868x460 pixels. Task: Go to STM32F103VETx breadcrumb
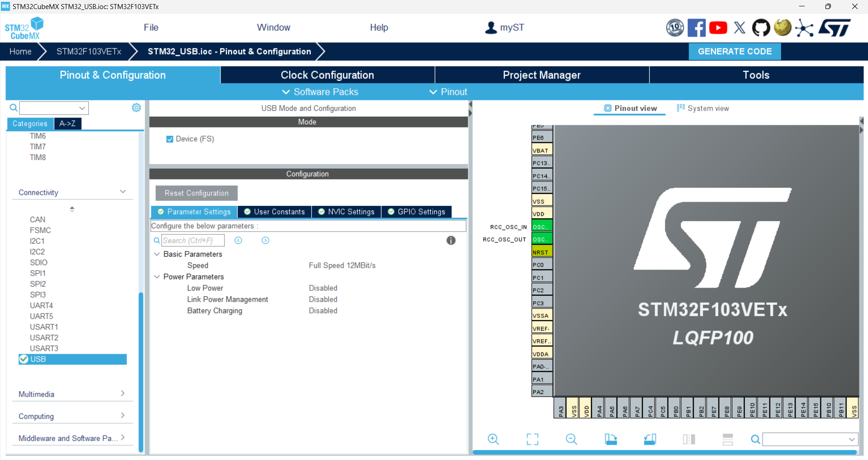[89, 52]
